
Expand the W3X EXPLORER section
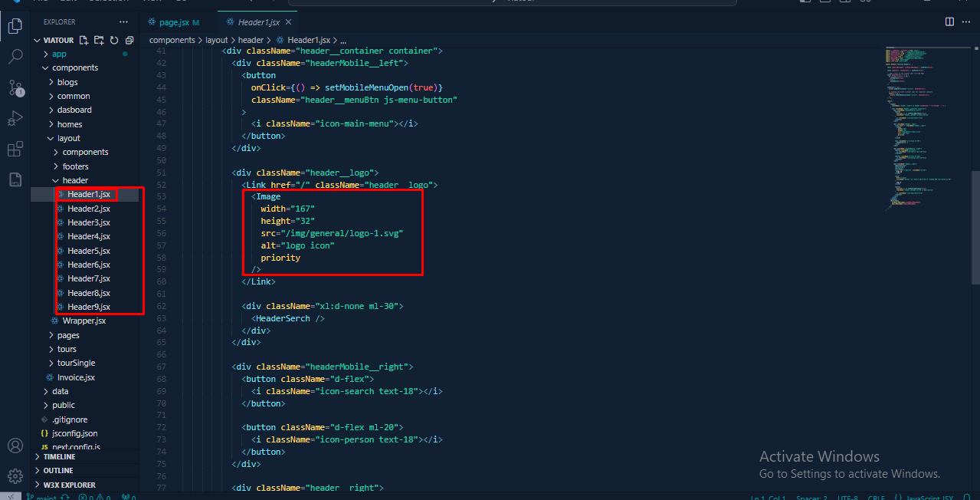tap(69, 485)
